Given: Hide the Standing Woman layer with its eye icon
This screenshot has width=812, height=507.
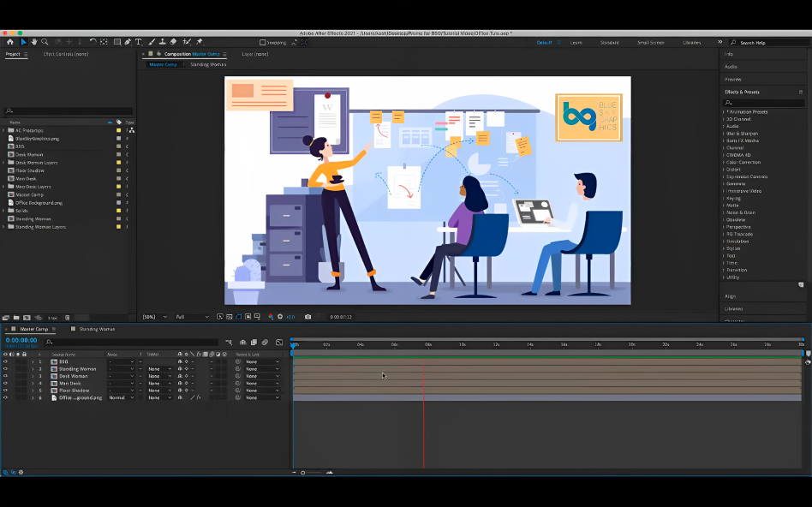Looking at the screenshot, I should tap(5, 369).
